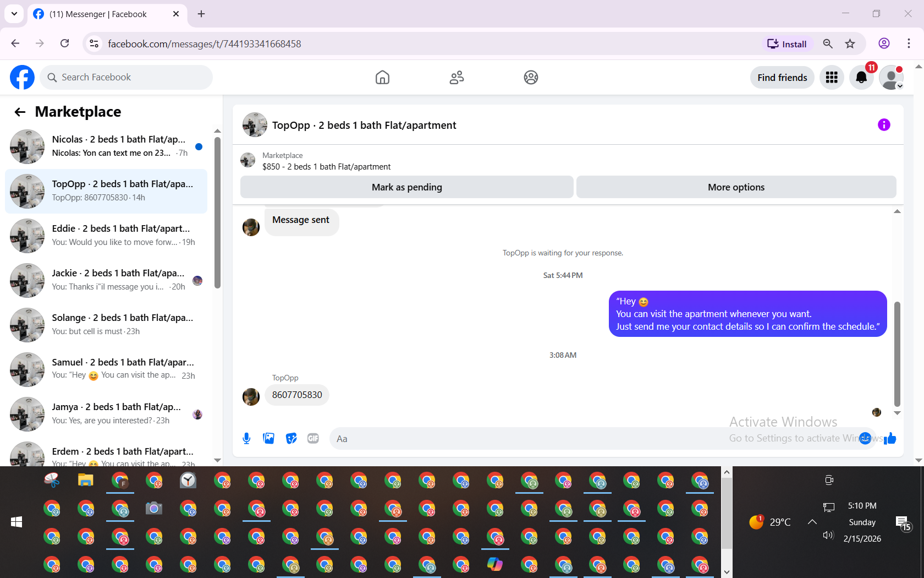Open the 29°C weather widget
The height and width of the screenshot is (578, 924).
click(x=770, y=522)
